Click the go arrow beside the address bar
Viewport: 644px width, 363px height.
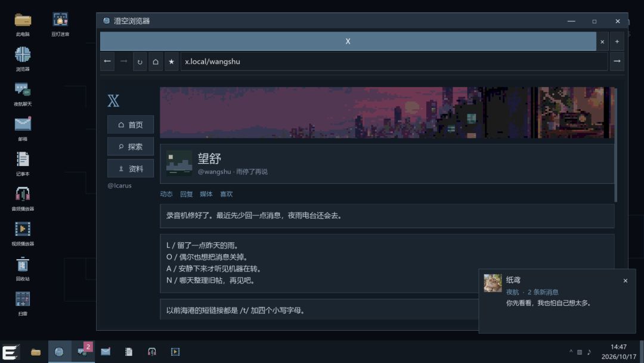pos(617,61)
